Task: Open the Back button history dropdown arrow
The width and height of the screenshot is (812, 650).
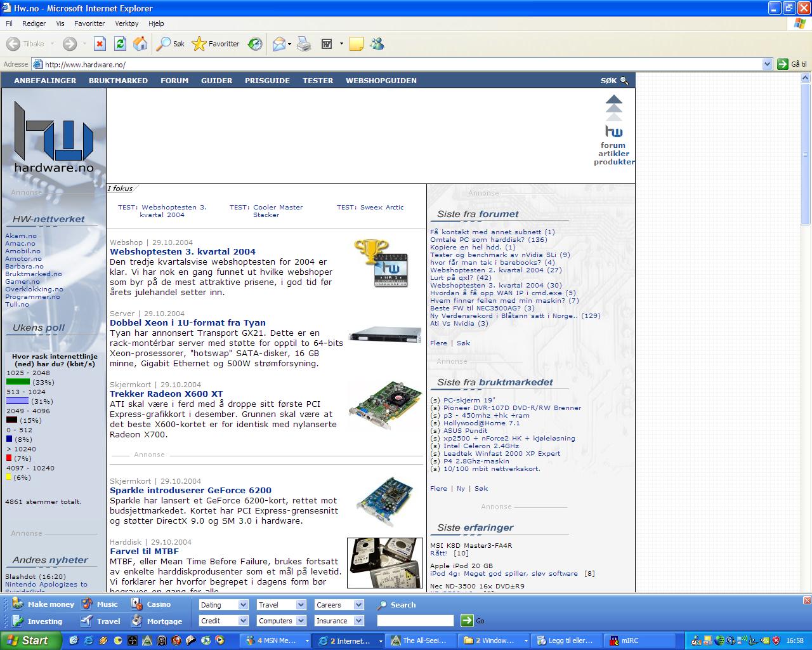Action: [52, 44]
